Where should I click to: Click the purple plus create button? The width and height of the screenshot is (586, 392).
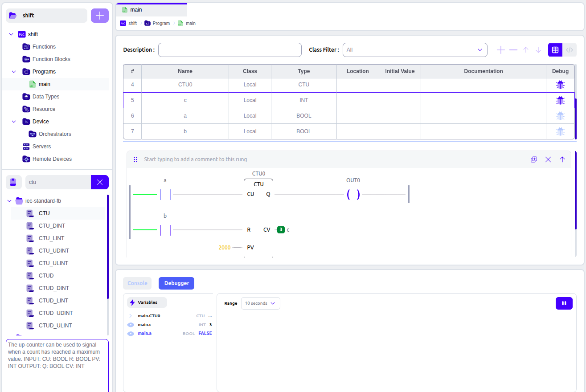pyautogui.click(x=100, y=16)
